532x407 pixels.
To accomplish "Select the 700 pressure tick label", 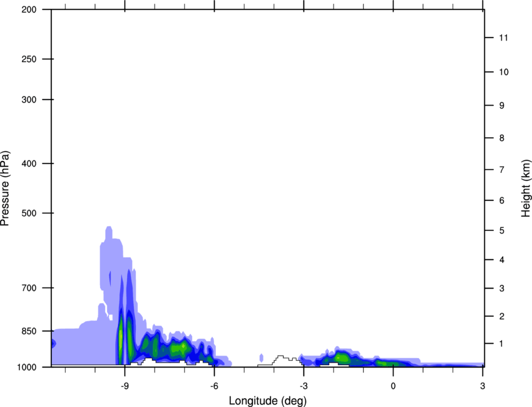I will coord(29,288).
